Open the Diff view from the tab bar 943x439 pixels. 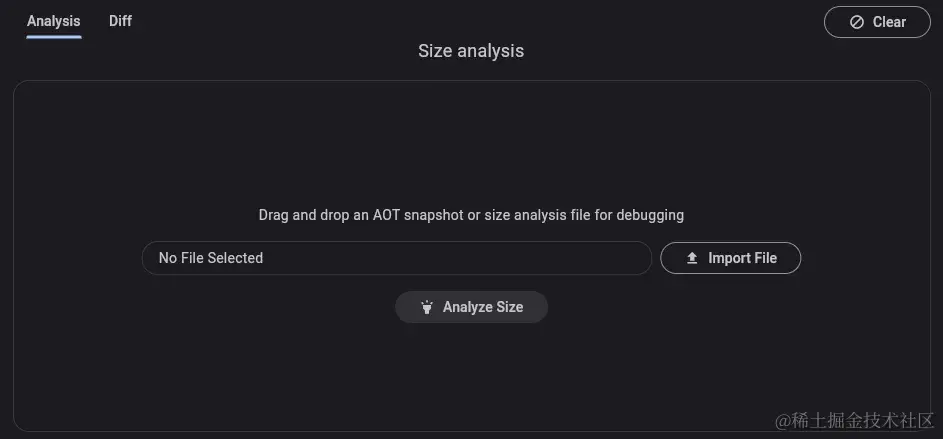point(120,21)
